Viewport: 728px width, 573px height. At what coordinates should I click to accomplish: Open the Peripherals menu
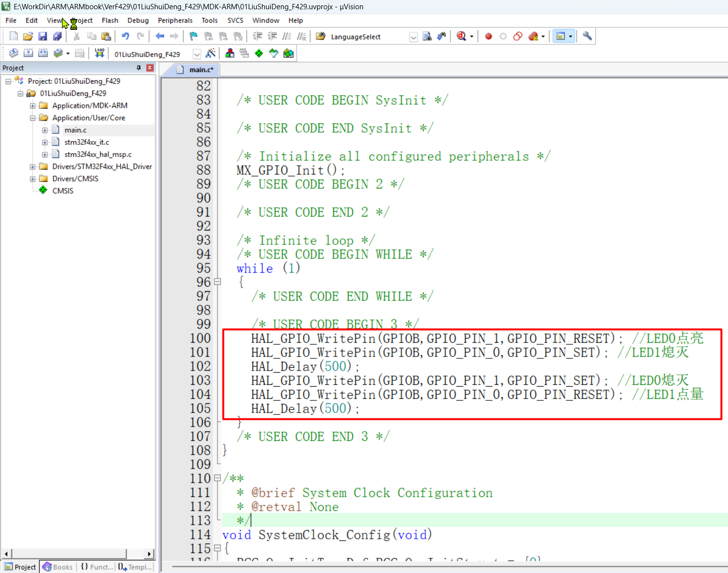pos(175,20)
